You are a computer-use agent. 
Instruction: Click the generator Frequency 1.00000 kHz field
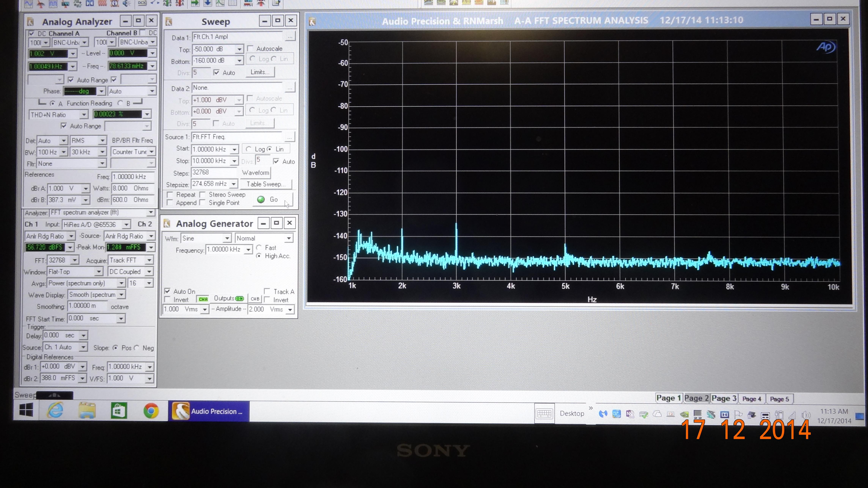[x=225, y=249]
